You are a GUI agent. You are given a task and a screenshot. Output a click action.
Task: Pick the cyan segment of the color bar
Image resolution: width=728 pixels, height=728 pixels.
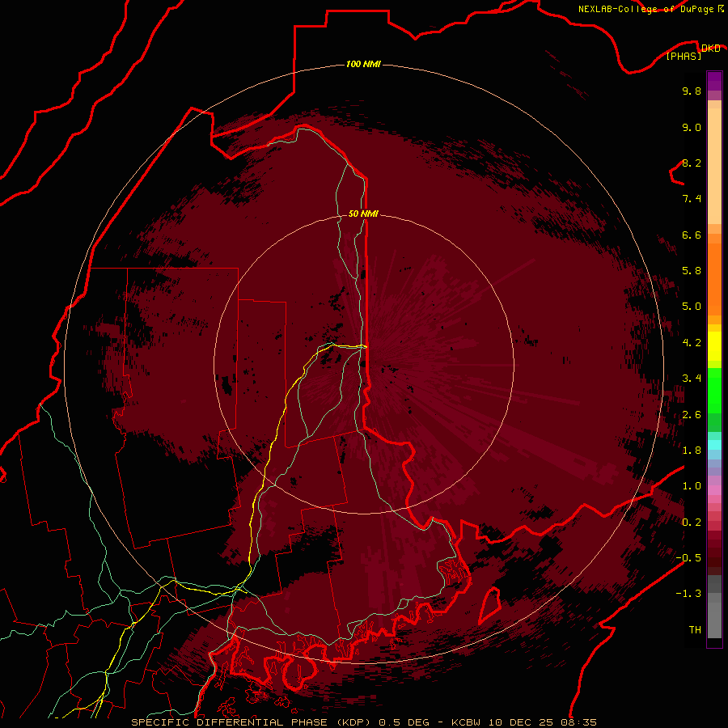(714, 444)
